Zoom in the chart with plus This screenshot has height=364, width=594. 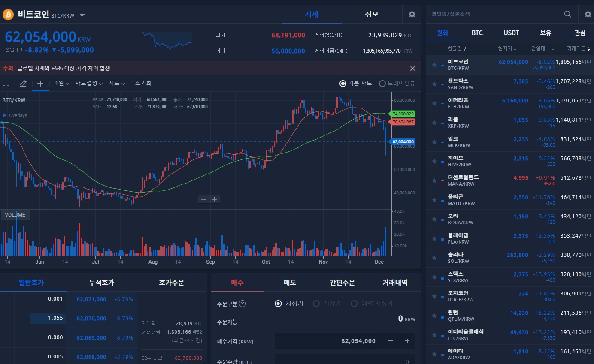pyautogui.click(x=215, y=199)
